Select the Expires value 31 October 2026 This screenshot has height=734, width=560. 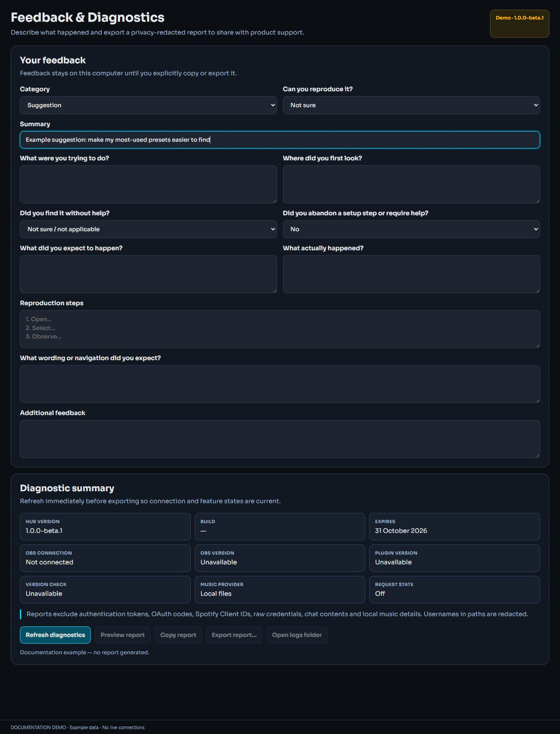[401, 531]
